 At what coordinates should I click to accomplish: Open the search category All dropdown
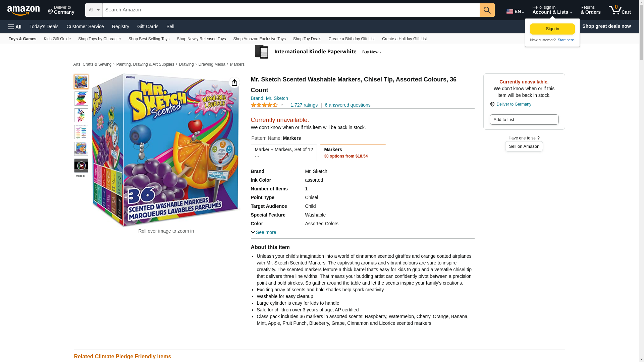click(x=94, y=10)
